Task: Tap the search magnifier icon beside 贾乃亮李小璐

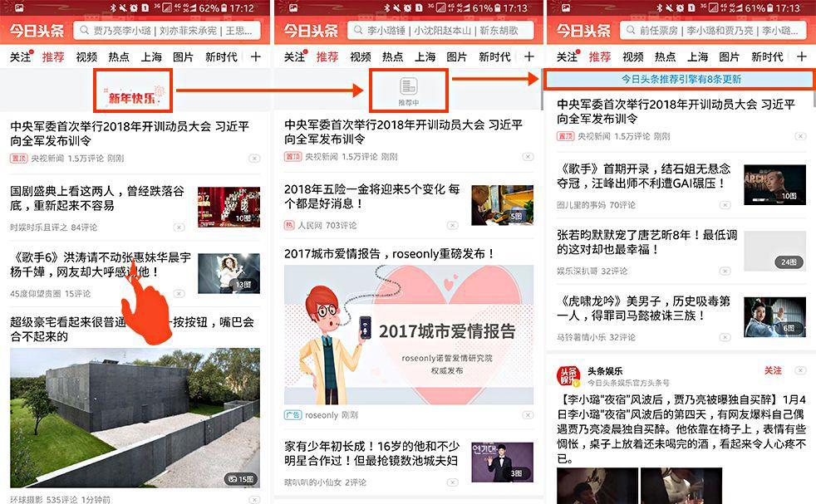Action: pos(84,31)
